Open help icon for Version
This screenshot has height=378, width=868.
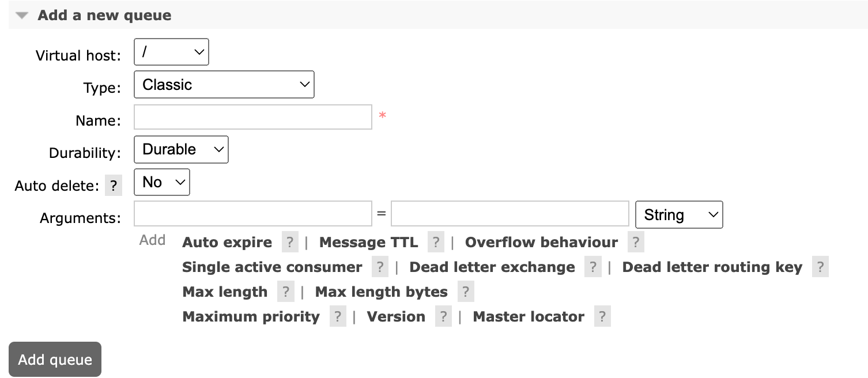(443, 317)
